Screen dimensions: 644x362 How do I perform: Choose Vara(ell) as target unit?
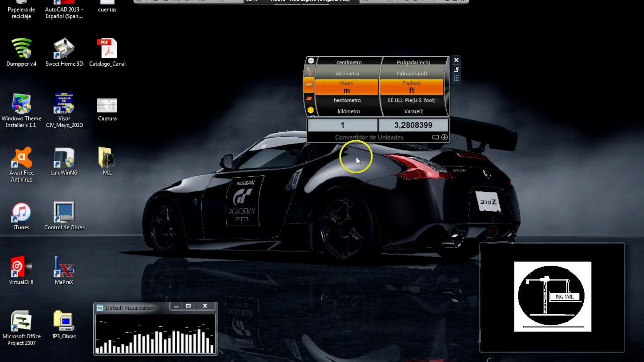(414, 111)
